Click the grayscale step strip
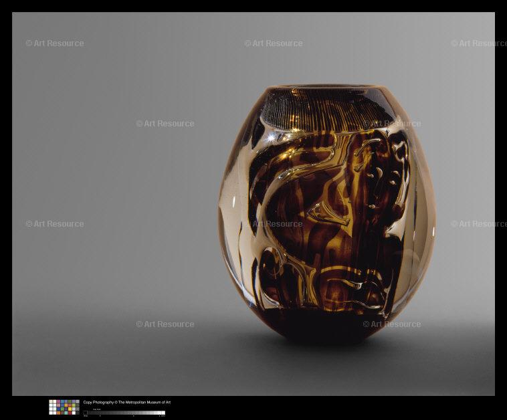507x420 pixels. point(124,413)
